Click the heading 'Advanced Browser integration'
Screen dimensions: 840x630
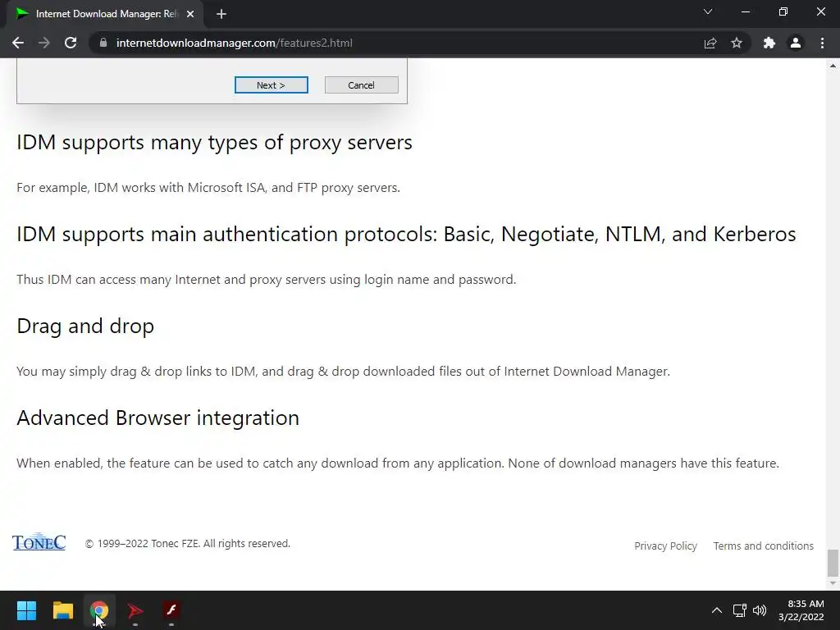(158, 418)
